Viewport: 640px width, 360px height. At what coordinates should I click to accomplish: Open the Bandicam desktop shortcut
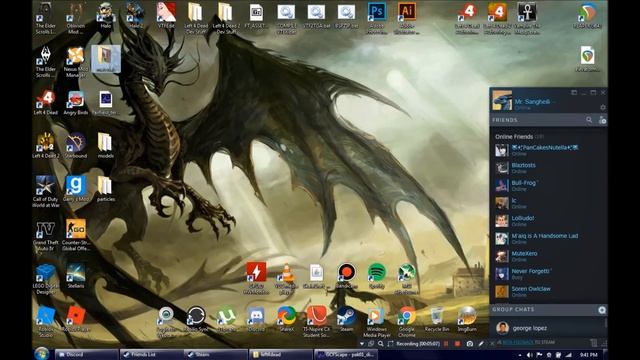(x=346, y=276)
